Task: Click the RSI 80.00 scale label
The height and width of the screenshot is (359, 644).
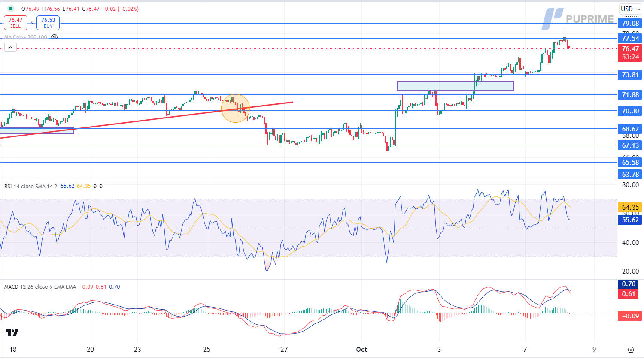Action: [x=630, y=185]
